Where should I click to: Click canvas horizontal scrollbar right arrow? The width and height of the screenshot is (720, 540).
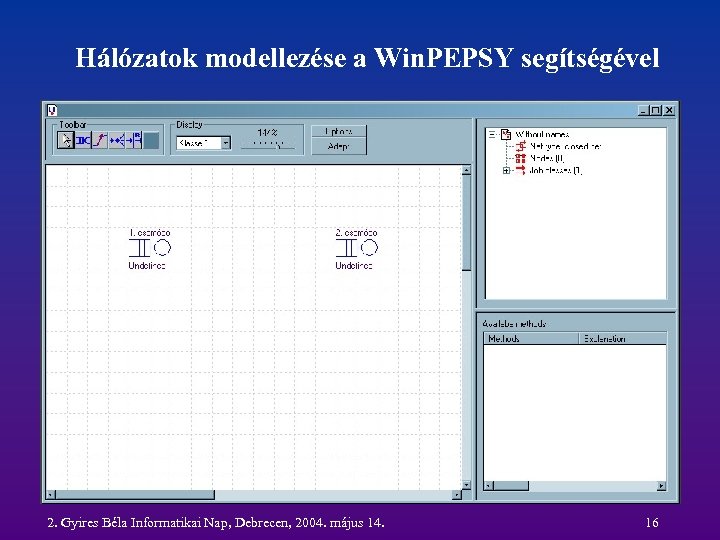[x=456, y=495]
